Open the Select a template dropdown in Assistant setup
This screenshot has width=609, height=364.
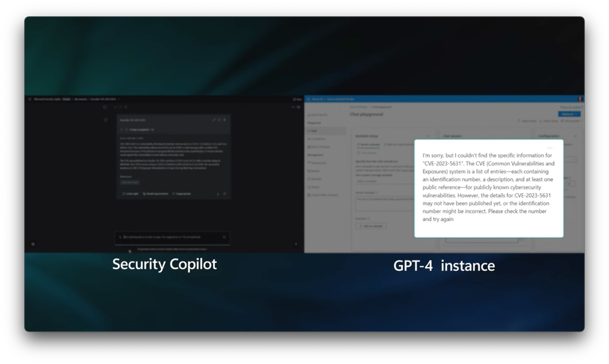click(x=383, y=181)
